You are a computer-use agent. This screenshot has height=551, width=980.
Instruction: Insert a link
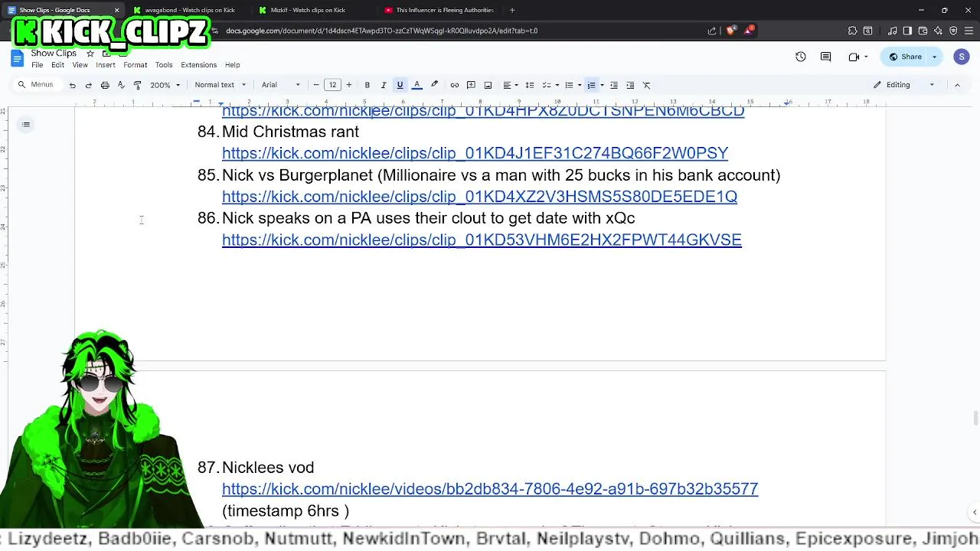tap(454, 85)
